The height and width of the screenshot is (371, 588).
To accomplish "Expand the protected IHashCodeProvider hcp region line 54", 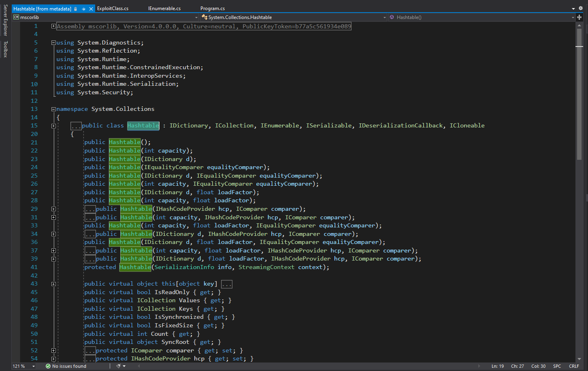I will coord(53,359).
